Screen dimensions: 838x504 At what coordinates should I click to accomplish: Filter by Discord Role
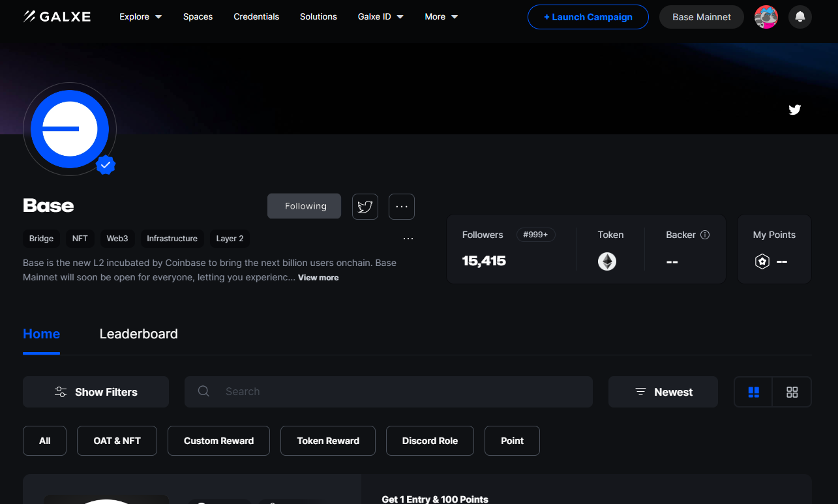[430, 441]
